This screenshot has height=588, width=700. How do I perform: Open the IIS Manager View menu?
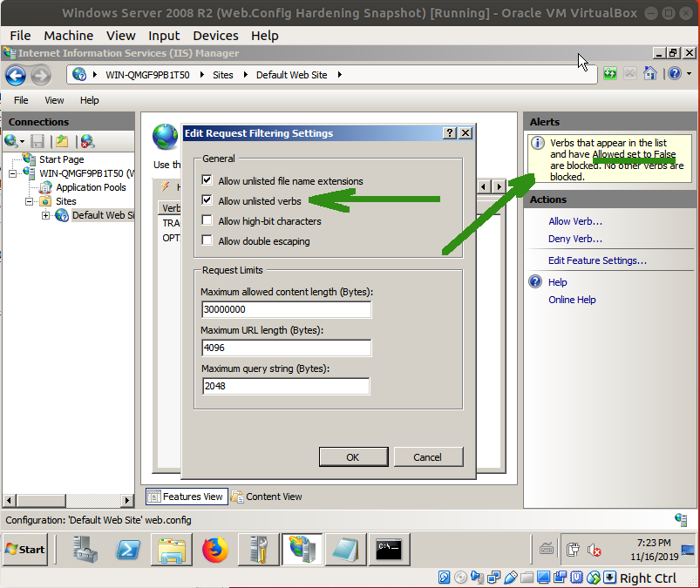coord(54,100)
